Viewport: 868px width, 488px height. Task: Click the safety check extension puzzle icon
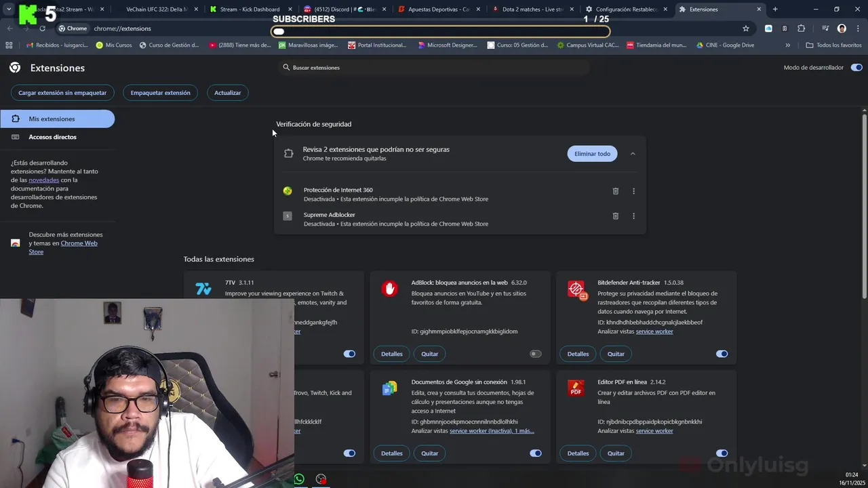[289, 154]
